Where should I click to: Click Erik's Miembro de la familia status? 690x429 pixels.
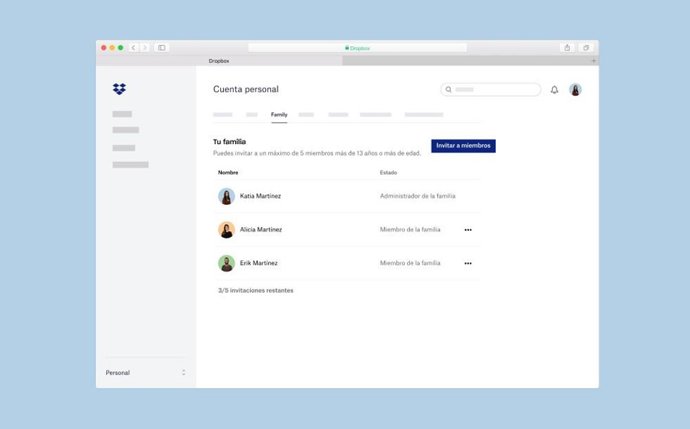click(410, 263)
